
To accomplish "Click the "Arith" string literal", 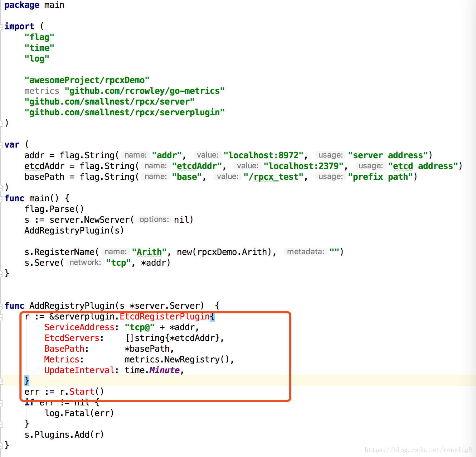I will pos(149,252).
